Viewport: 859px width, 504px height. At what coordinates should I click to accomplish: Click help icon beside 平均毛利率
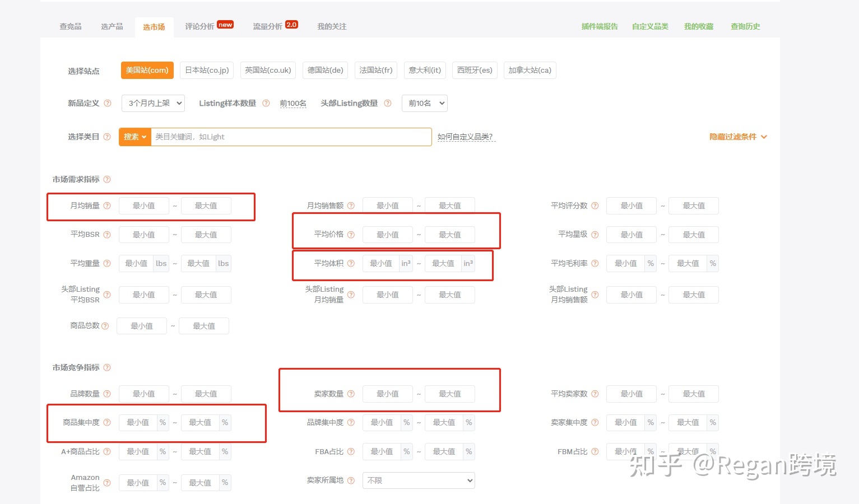coord(595,263)
